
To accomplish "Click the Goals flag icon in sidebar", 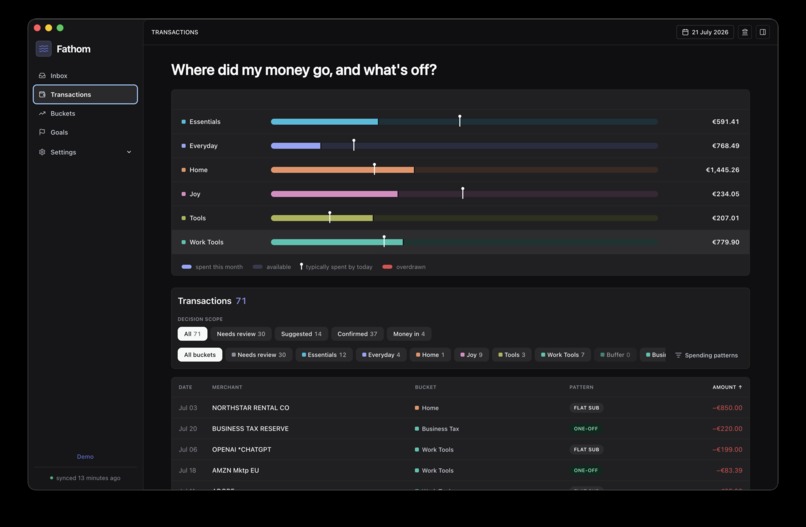I will pyautogui.click(x=42, y=132).
